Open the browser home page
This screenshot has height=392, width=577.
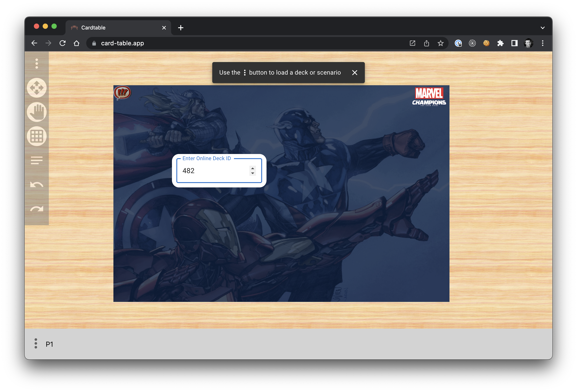coord(77,43)
